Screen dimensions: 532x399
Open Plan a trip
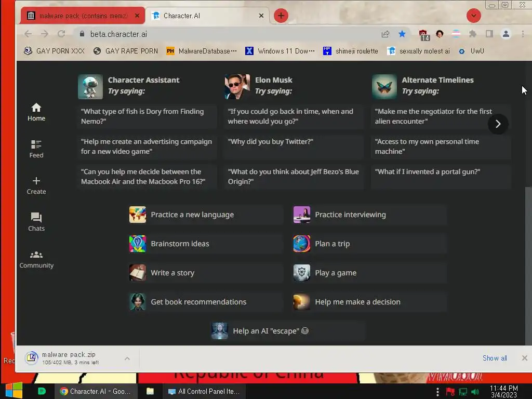coord(369,244)
